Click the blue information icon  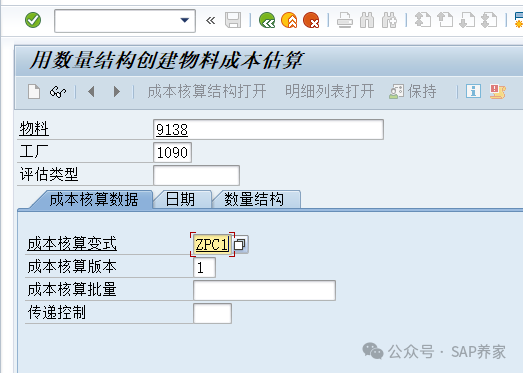[x=473, y=91]
